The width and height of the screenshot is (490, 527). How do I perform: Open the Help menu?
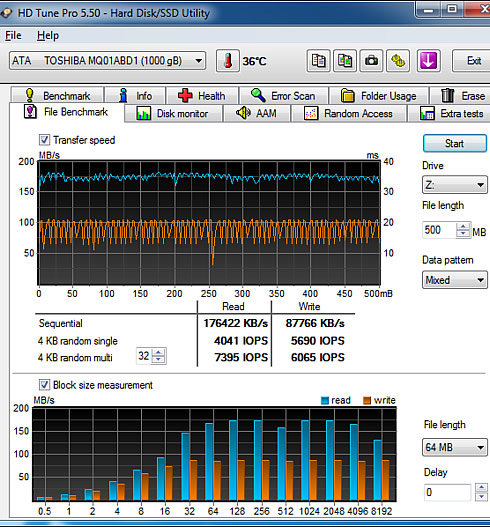48,35
